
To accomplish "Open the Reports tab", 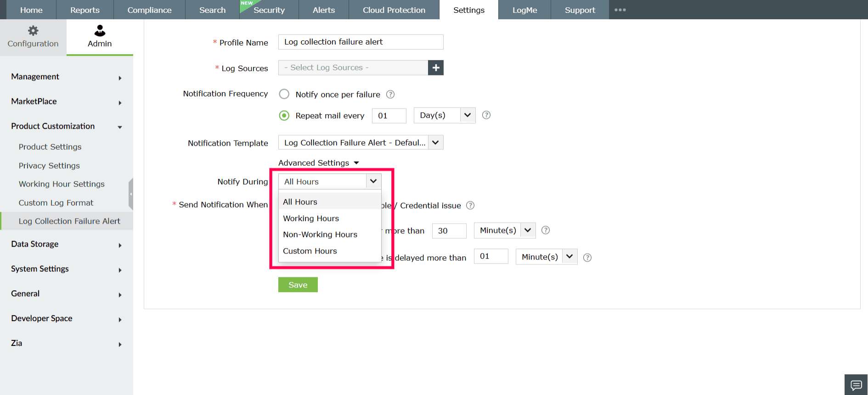I will coord(85,10).
